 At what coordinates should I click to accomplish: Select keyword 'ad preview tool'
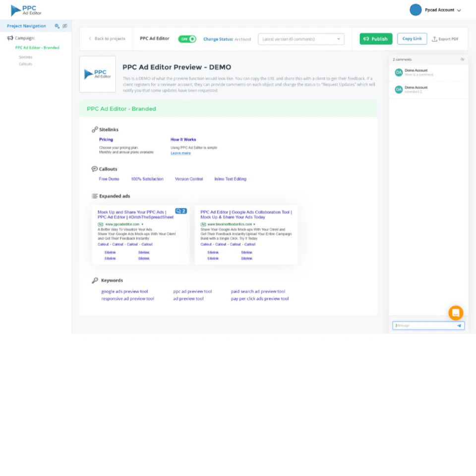pos(188,298)
